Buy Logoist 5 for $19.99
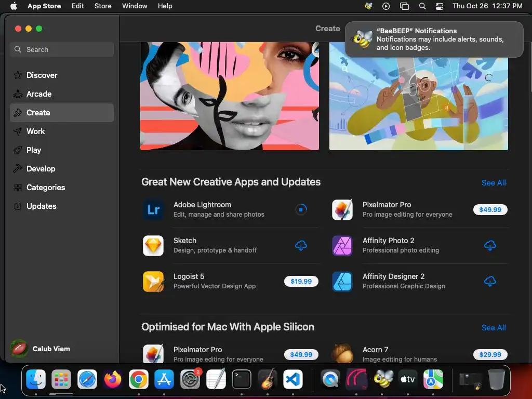The image size is (532, 399). pyautogui.click(x=301, y=281)
